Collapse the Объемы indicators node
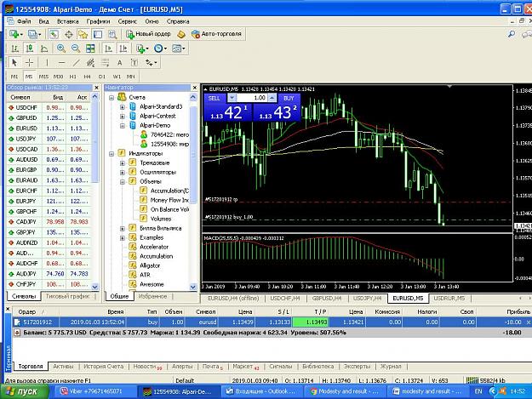 122,182
